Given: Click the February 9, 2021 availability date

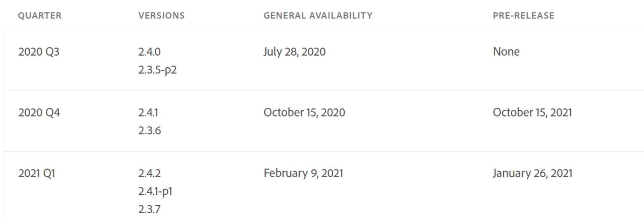Looking at the screenshot, I should [x=303, y=173].
